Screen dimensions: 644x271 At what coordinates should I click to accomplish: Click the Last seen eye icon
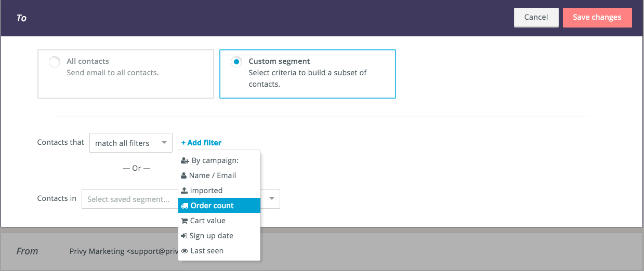click(x=185, y=251)
